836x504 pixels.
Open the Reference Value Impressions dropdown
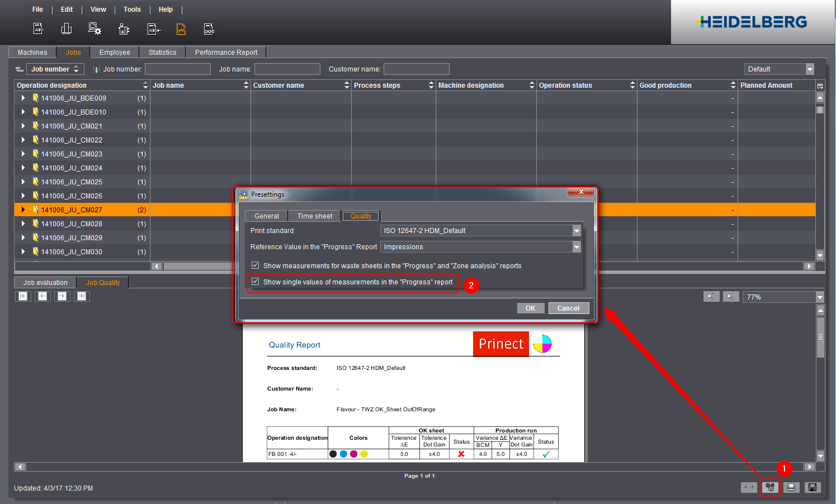[x=577, y=247]
